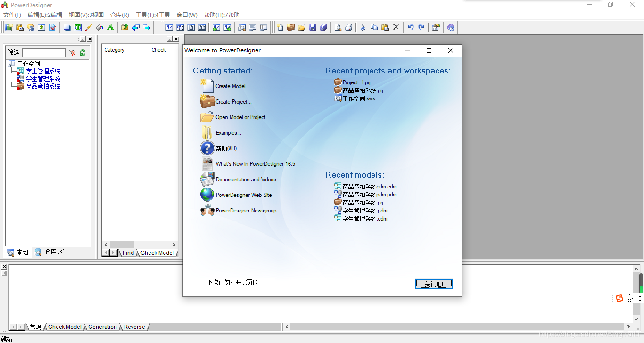644x343 pixels.
Task: Click PowerDesigner Web Site link
Action: pos(244,195)
